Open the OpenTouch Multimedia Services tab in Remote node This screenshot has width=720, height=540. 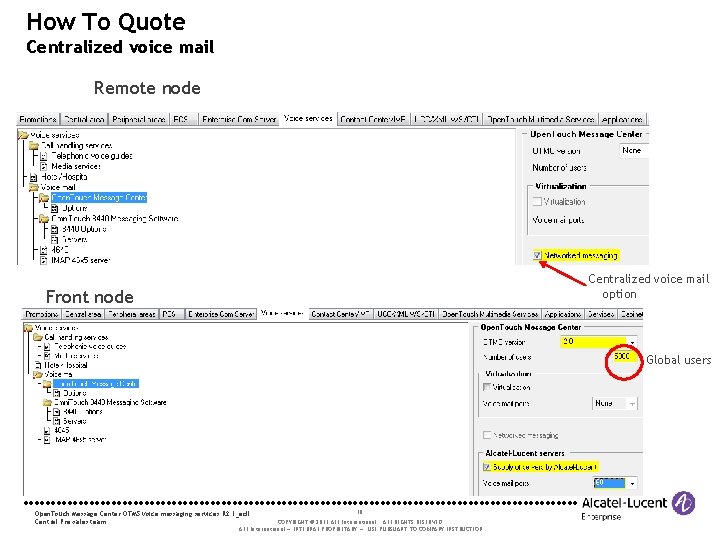(x=540, y=119)
